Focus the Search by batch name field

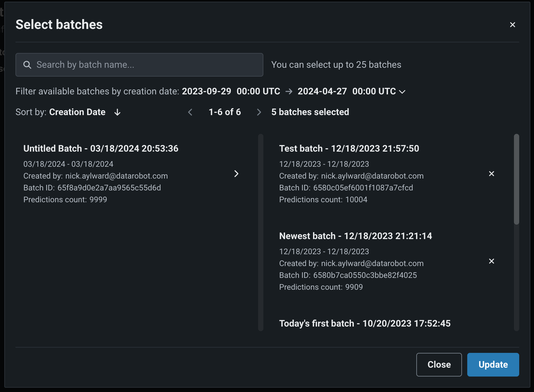(145, 65)
